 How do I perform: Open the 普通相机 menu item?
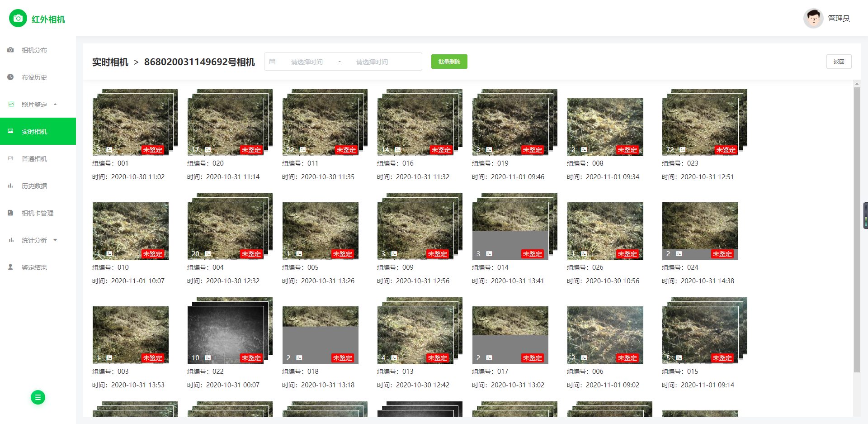[x=38, y=158]
